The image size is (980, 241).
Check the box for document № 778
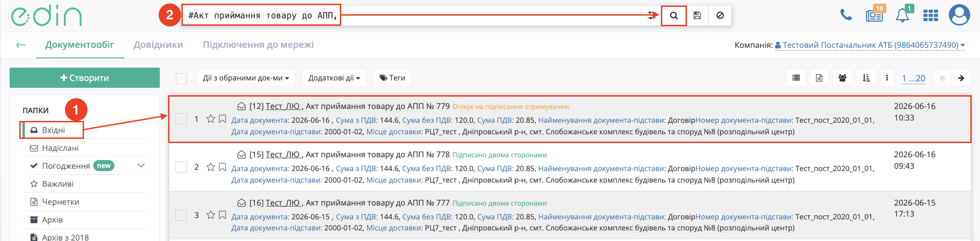[x=181, y=167]
